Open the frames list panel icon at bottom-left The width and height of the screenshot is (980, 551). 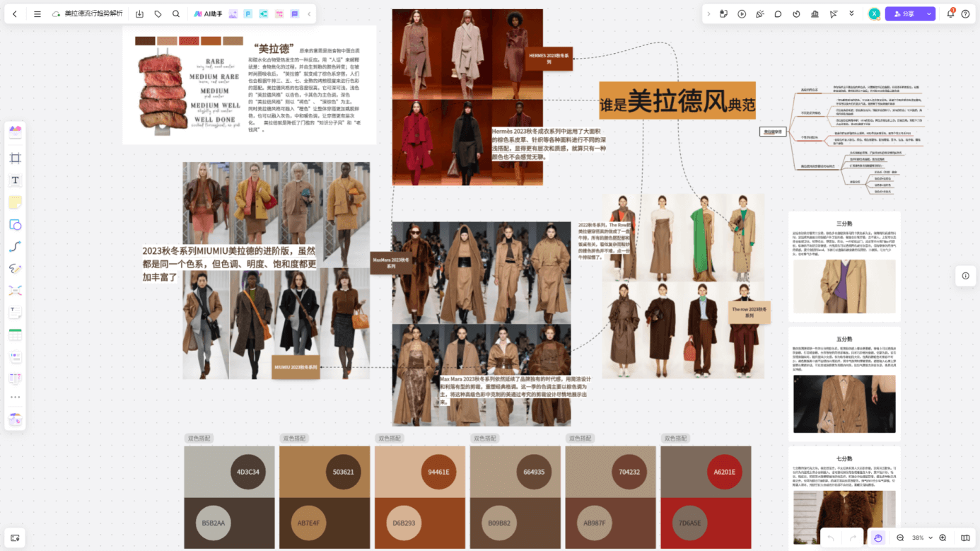click(15, 538)
